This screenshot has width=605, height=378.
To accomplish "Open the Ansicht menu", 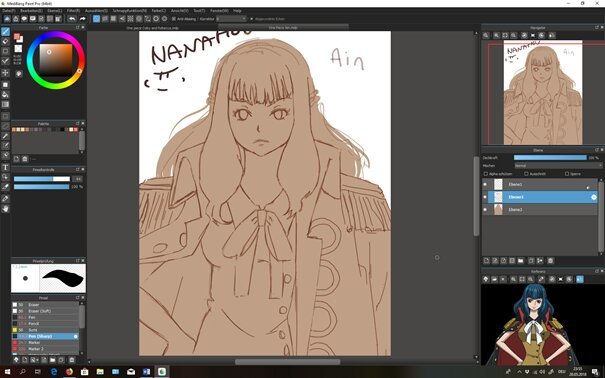I will [x=179, y=11].
